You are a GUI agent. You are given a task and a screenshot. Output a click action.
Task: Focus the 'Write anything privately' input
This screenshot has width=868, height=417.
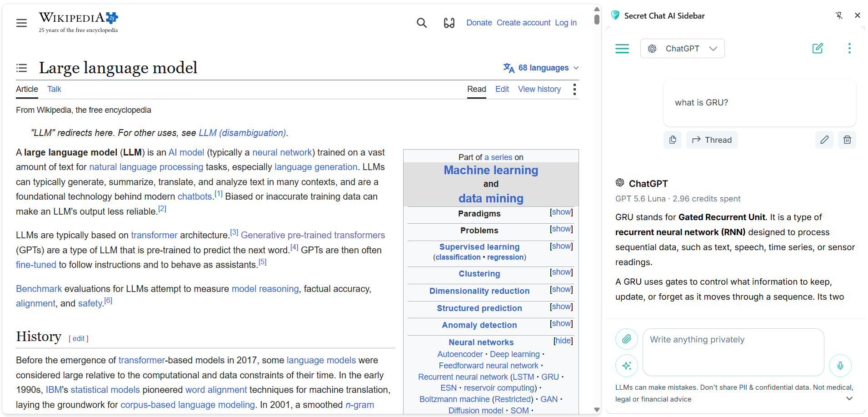coord(733,352)
